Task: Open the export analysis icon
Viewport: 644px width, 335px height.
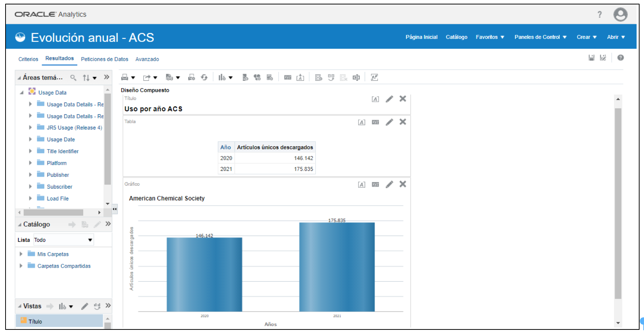Action: [x=147, y=78]
